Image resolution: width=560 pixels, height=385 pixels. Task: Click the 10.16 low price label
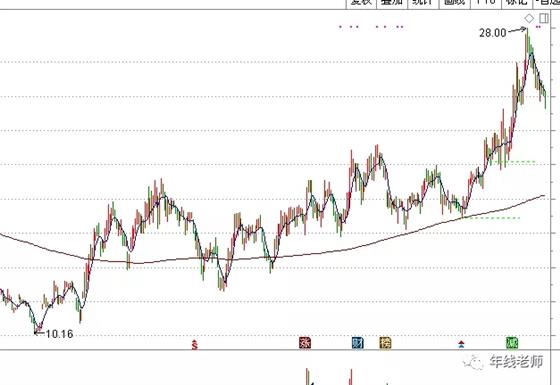59,334
